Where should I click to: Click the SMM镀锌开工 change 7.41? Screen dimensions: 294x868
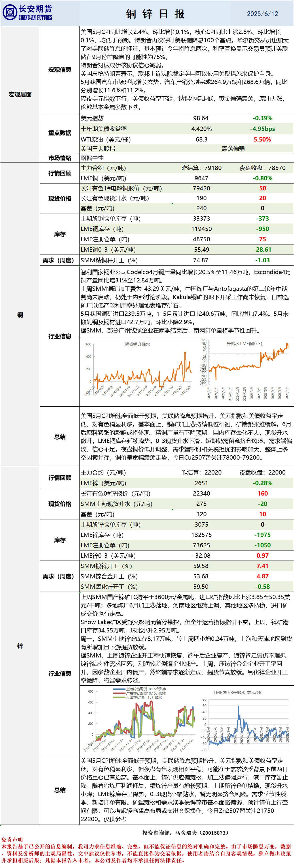[x=262, y=566]
